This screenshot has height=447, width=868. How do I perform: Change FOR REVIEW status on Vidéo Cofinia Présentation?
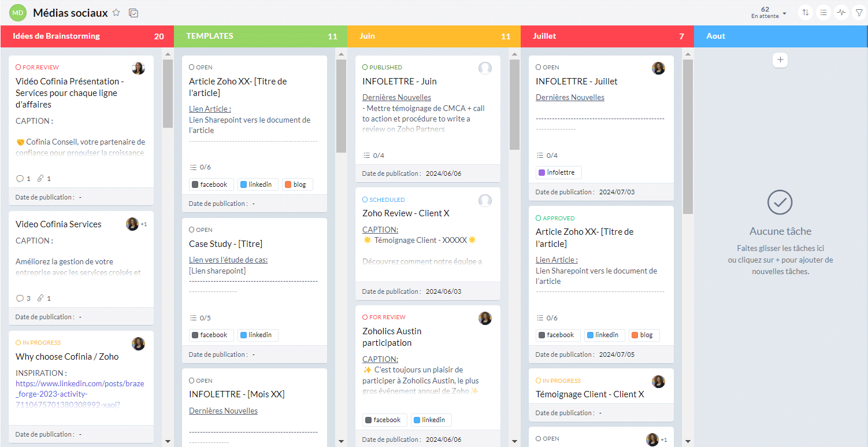[x=37, y=67]
